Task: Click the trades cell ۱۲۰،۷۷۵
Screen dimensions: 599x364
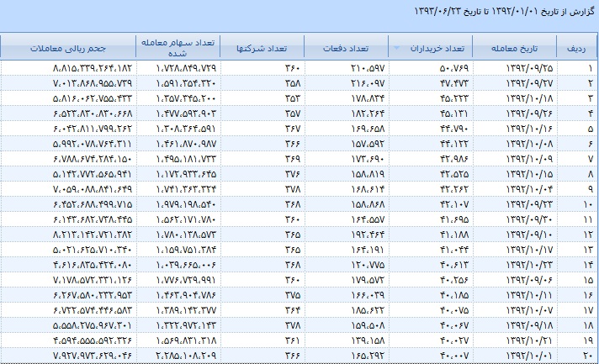Action: (x=368, y=265)
